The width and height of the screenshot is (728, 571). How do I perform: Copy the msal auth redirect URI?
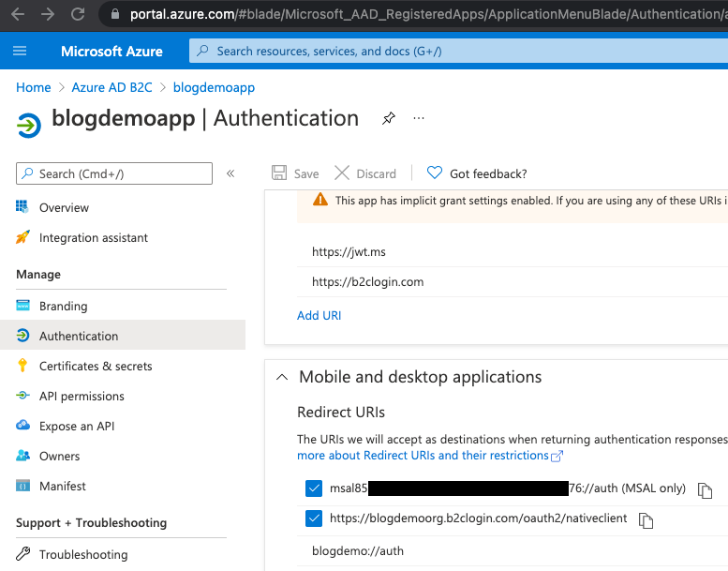click(705, 490)
